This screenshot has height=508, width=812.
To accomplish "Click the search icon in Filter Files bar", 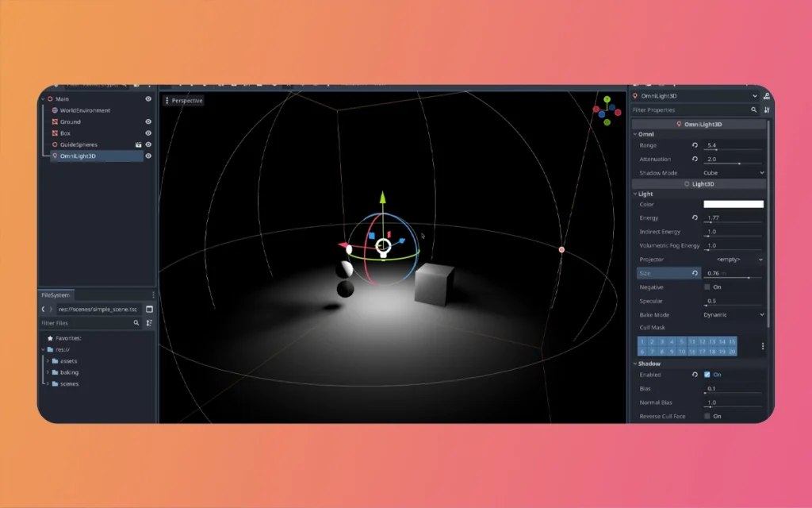I will 136,323.
